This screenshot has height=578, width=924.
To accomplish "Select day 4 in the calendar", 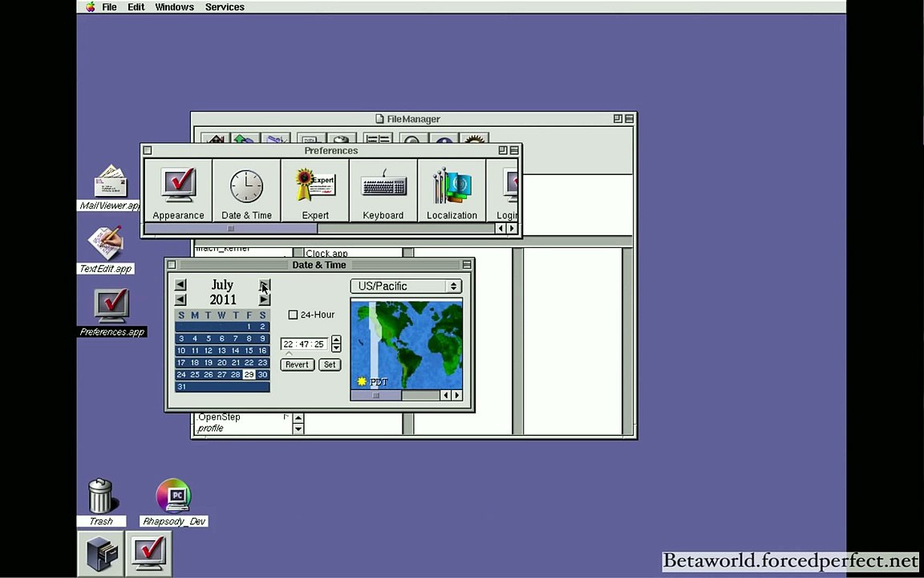I will (x=194, y=339).
